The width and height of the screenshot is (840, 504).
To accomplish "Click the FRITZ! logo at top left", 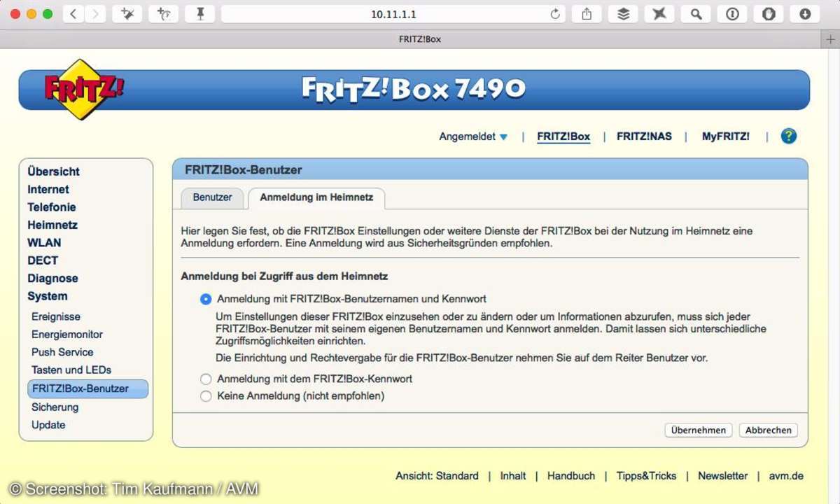I will 84,90.
